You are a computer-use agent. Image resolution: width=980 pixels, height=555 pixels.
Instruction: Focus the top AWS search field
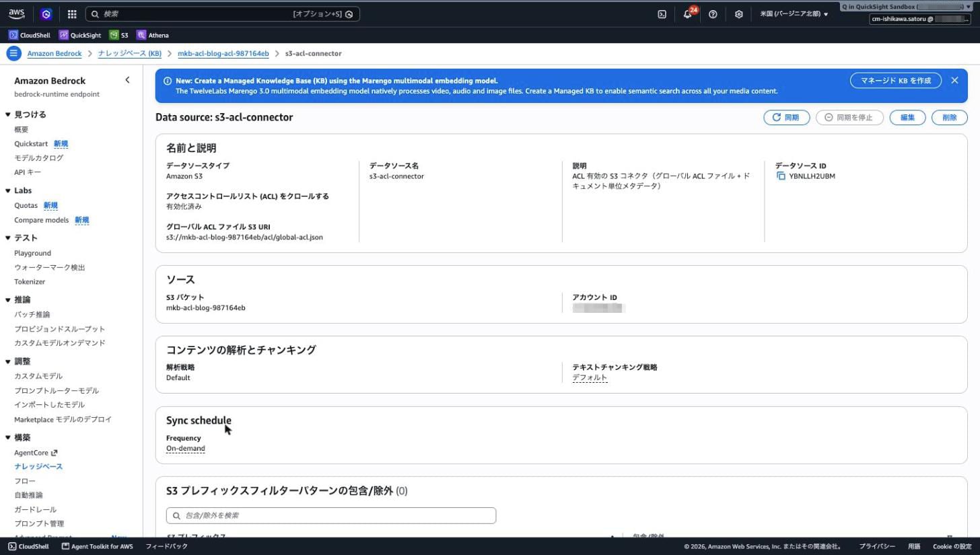point(222,13)
